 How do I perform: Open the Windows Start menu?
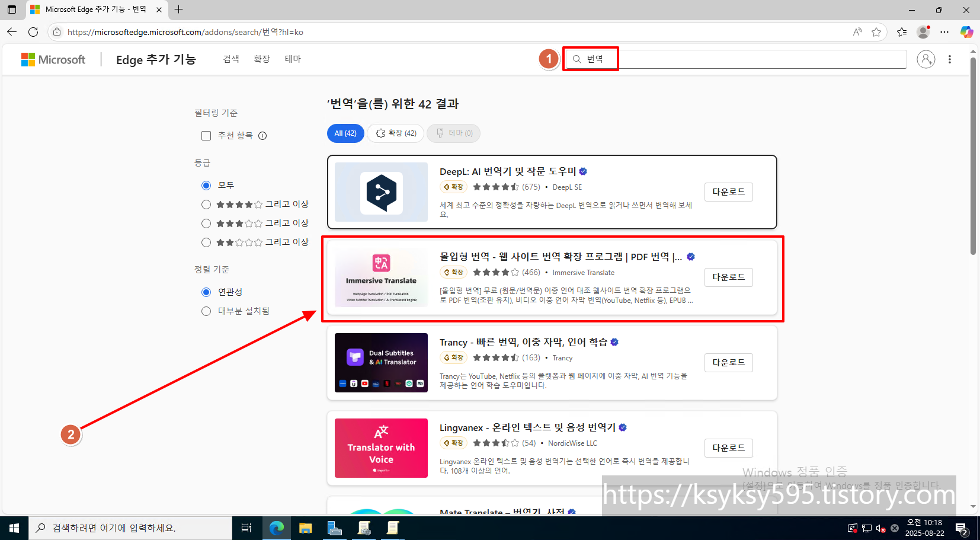[x=14, y=528]
